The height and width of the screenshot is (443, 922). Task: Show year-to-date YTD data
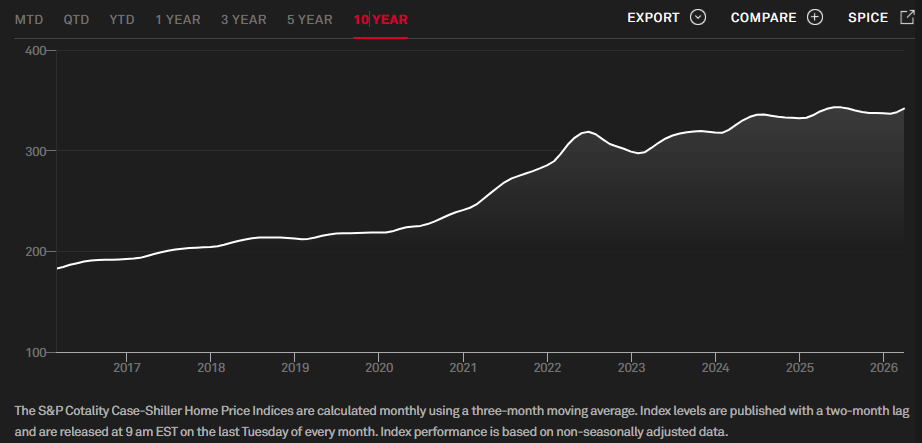[122, 19]
